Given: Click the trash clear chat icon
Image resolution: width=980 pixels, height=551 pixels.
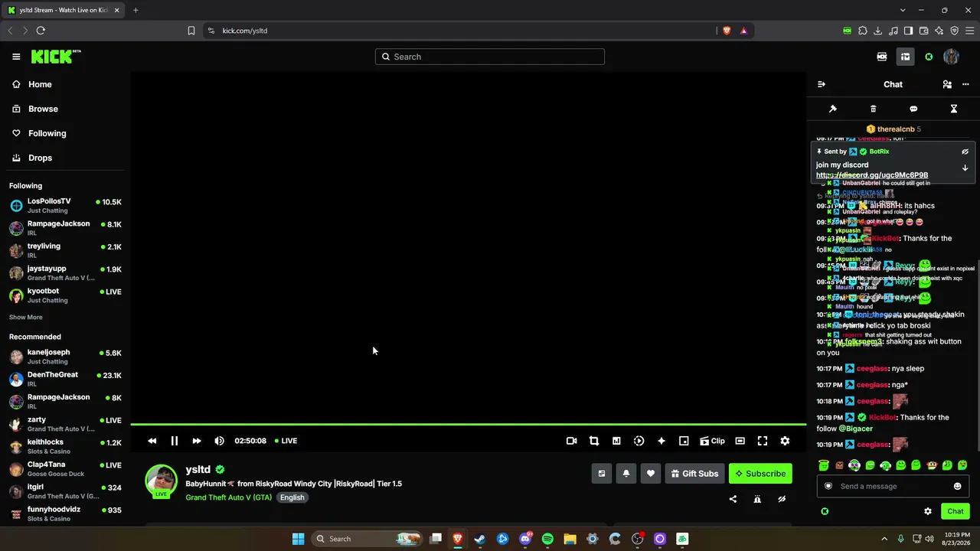Looking at the screenshot, I should pyautogui.click(x=874, y=109).
